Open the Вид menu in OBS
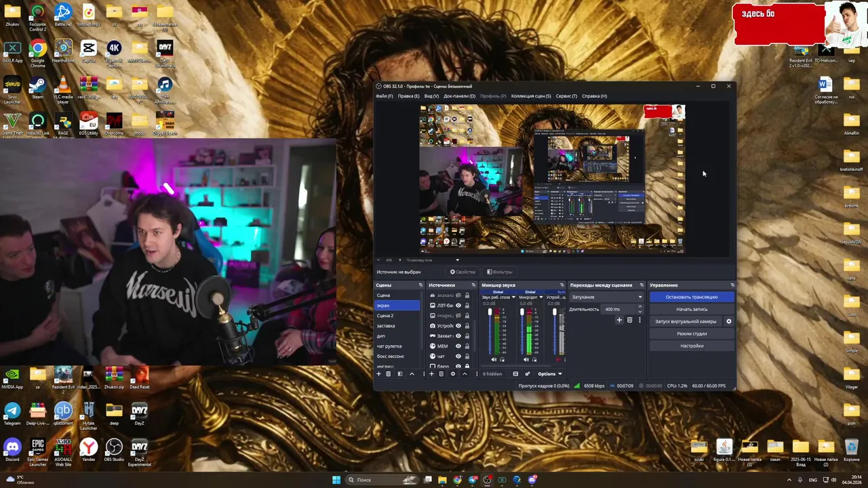The height and width of the screenshot is (488, 868). [431, 96]
